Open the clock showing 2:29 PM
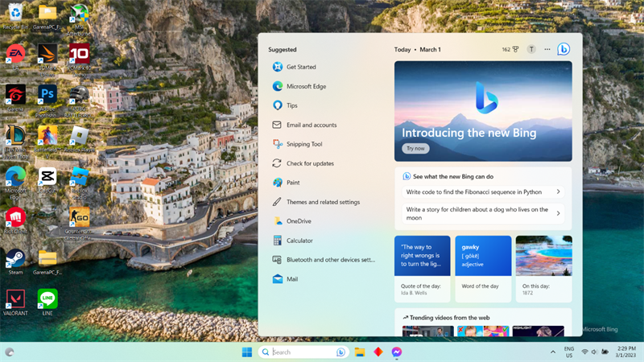This screenshot has width=644, height=362. [x=625, y=352]
